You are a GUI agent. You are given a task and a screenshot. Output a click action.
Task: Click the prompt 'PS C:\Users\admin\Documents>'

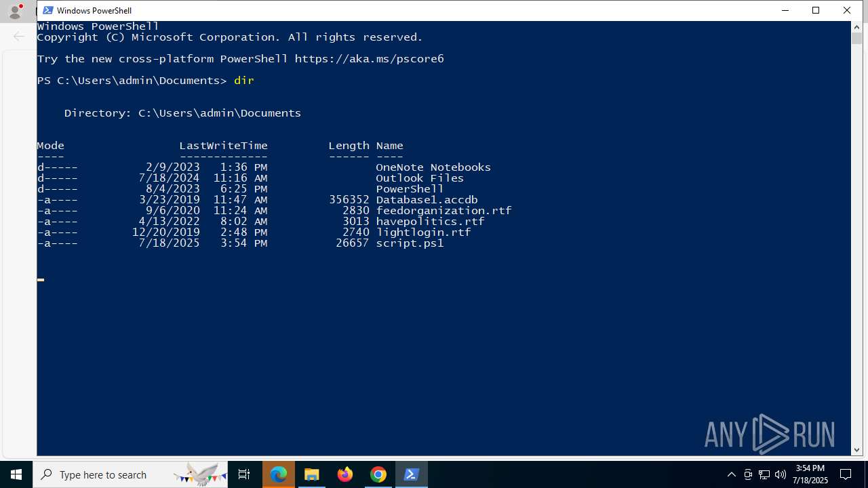(x=132, y=81)
